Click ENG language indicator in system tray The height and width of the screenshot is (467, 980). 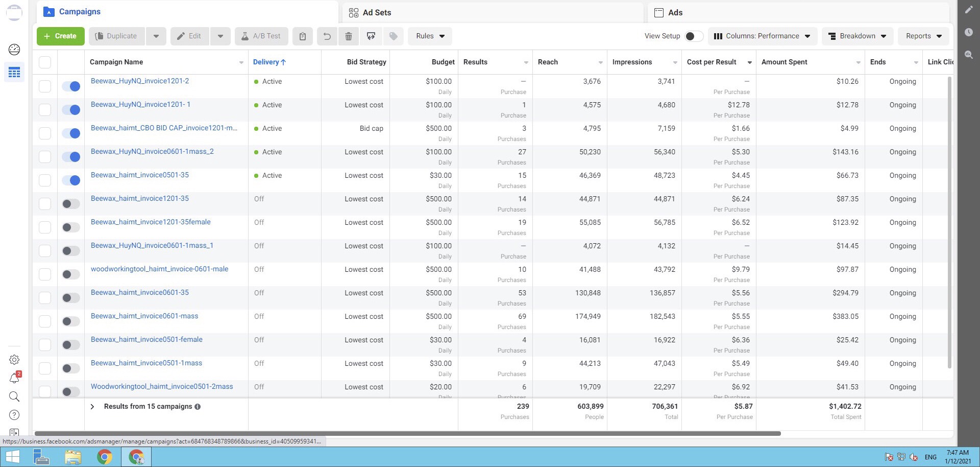point(930,457)
